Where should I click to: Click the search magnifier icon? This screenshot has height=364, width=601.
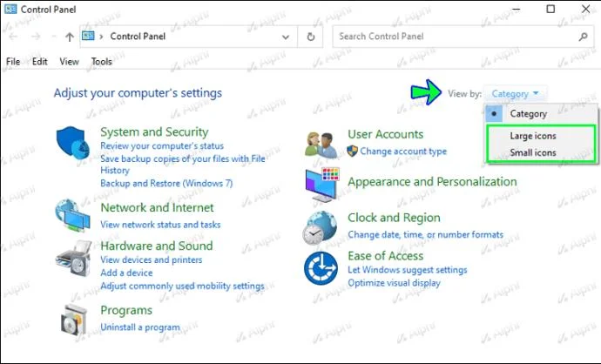(583, 37)
